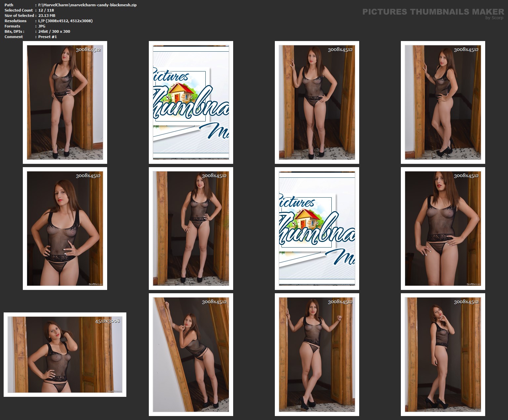The height and width of the screenshot is (420, 508).
Task: Click the Pictures Thumbnails Maker title logo
Action: pos(433,12)
